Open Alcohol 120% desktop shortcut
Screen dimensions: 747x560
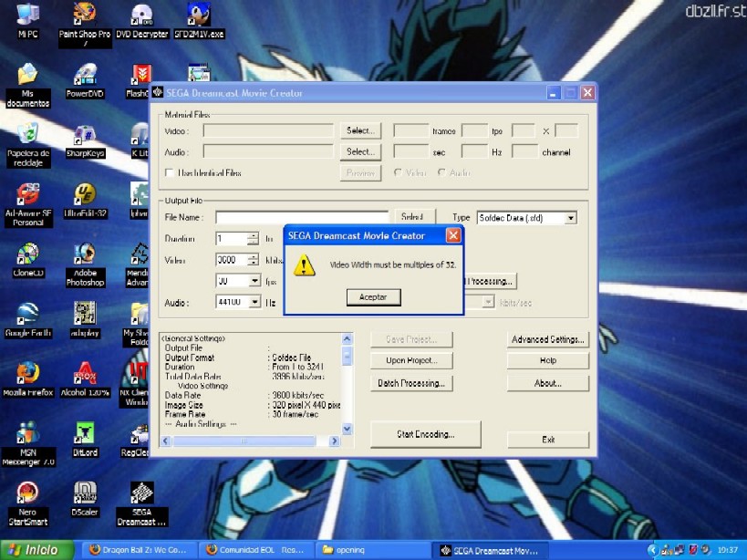[85, 379]
